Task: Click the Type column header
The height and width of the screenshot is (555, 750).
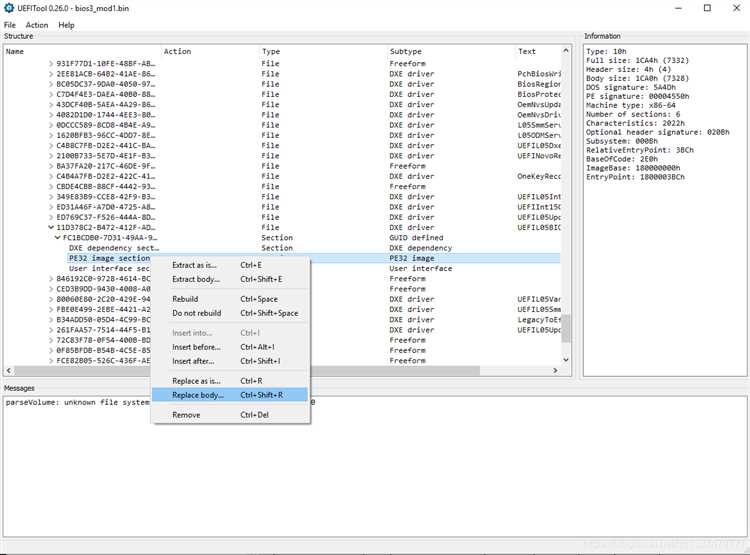Action: click(323, 51)
